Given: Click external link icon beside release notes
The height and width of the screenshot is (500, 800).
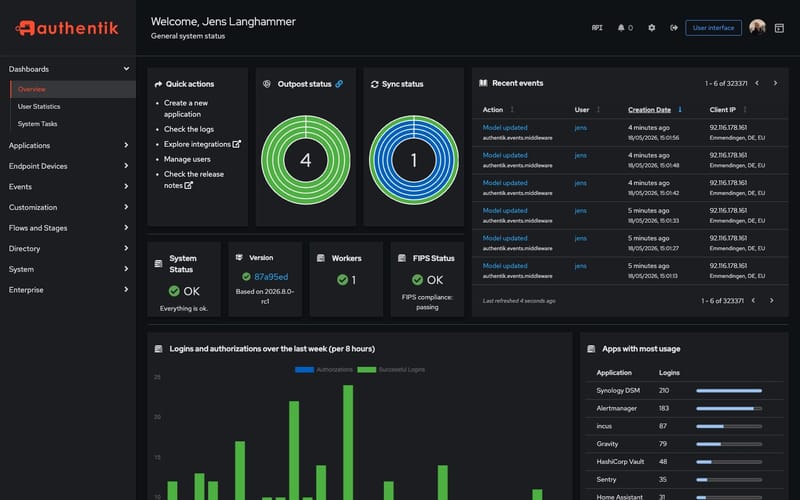Looking at the screenshot, I should pyautogui.click(x=189, y=186).
